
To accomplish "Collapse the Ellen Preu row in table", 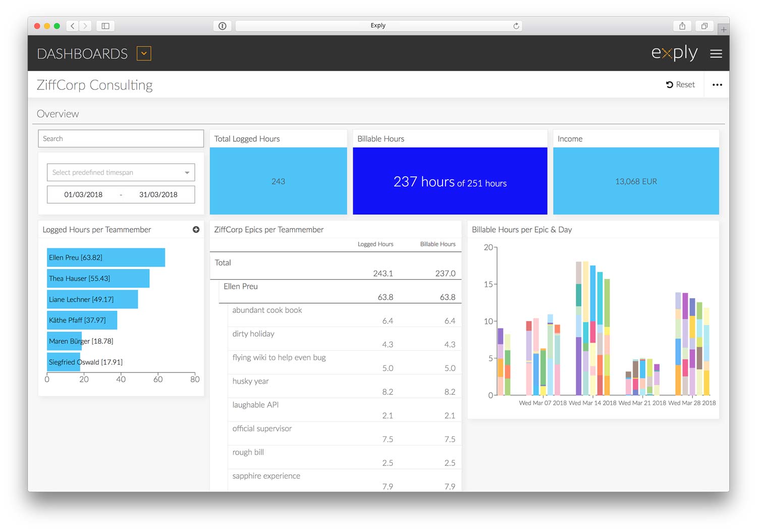I will pos(340,291).
